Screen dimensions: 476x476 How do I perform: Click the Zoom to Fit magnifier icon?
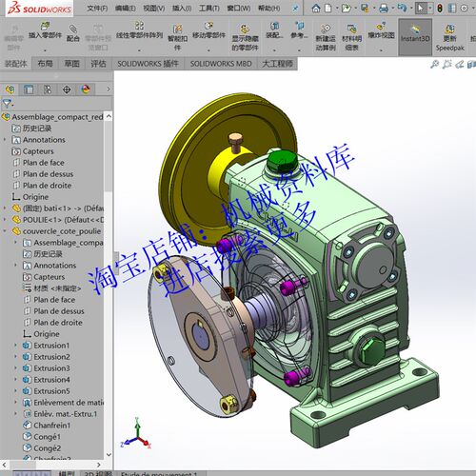434,65
